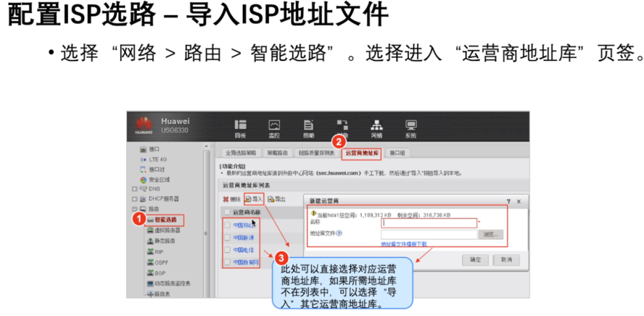
Task: Click the 地址库文件 file path field
Action: click(429, 235)
